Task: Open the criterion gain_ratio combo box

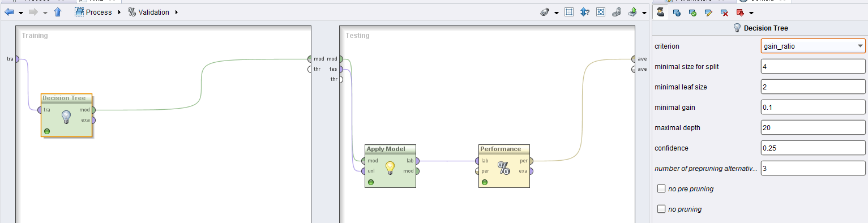Action: (x=813, y=46)
